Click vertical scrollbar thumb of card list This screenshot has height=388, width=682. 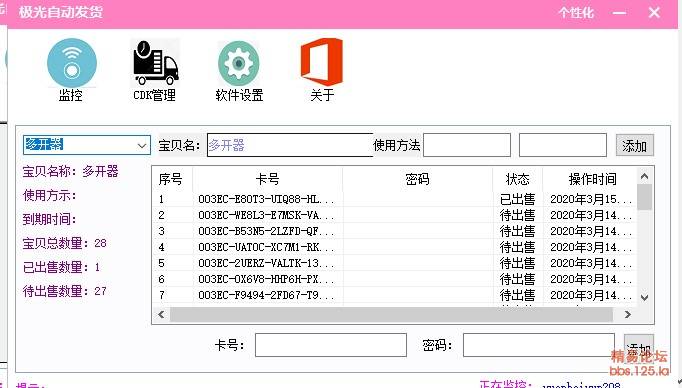point(645,197)
